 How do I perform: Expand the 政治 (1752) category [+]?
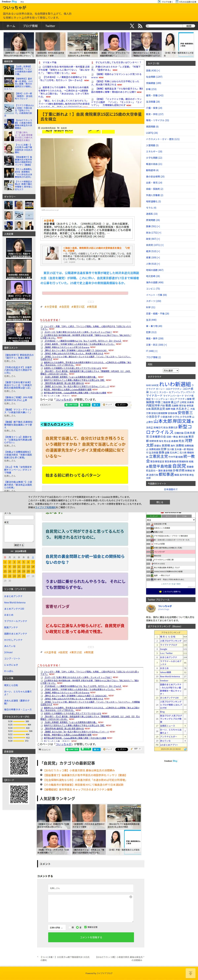160,233
